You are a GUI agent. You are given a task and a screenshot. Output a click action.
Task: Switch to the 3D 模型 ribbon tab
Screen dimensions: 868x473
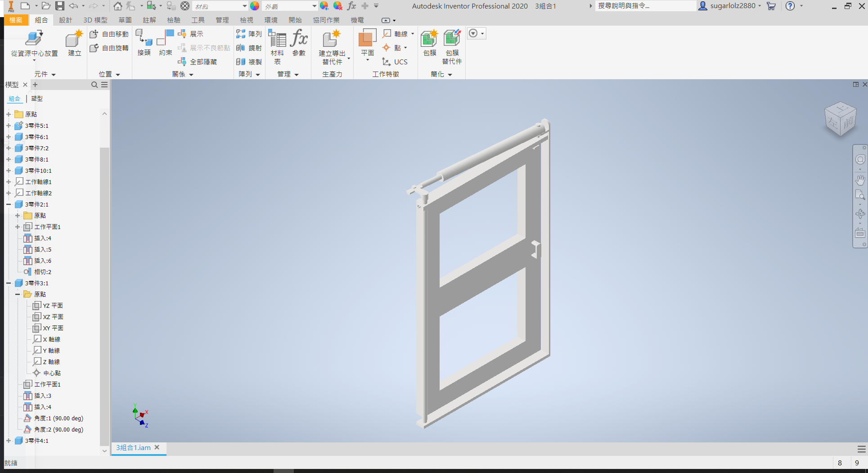(x=95, y=20)
